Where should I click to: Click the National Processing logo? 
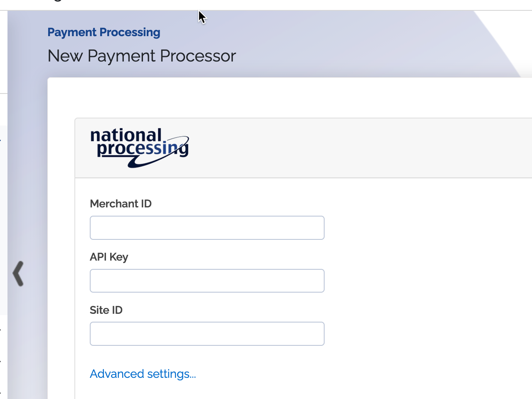click(140, 148)
